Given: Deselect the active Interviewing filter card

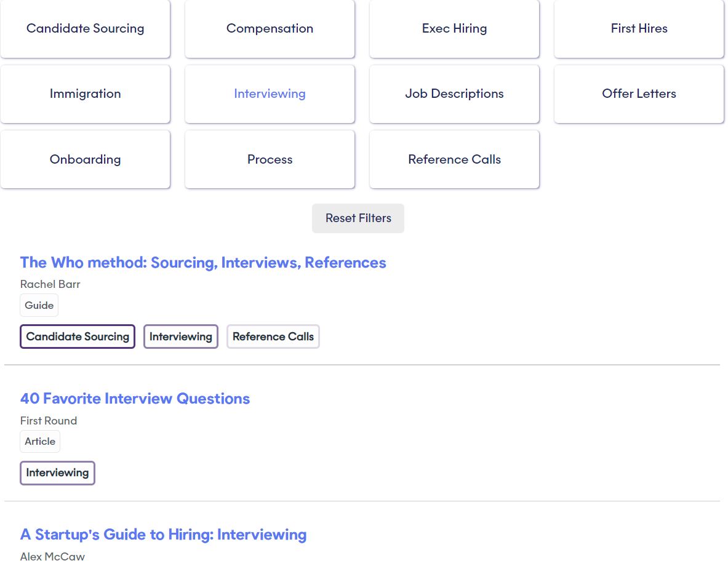Looking at the screenshot, I should tap(270, 94).
